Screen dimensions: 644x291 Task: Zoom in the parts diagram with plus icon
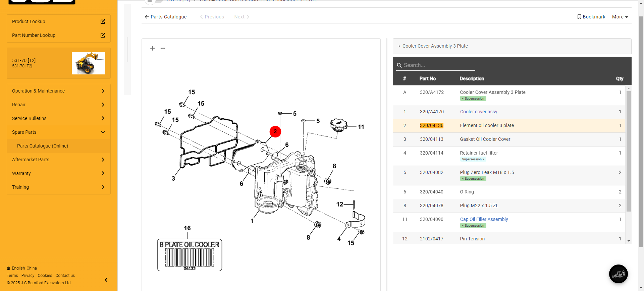point(152,48)
